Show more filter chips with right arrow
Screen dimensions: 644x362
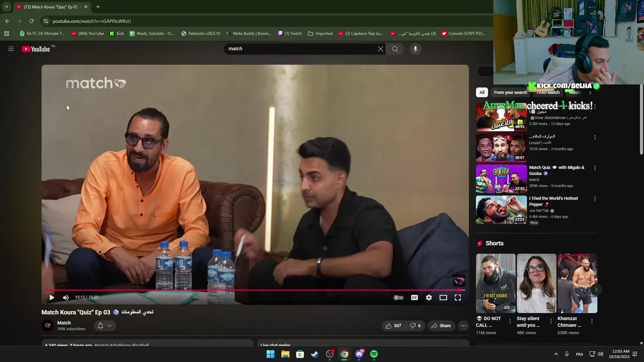point(590,93)
